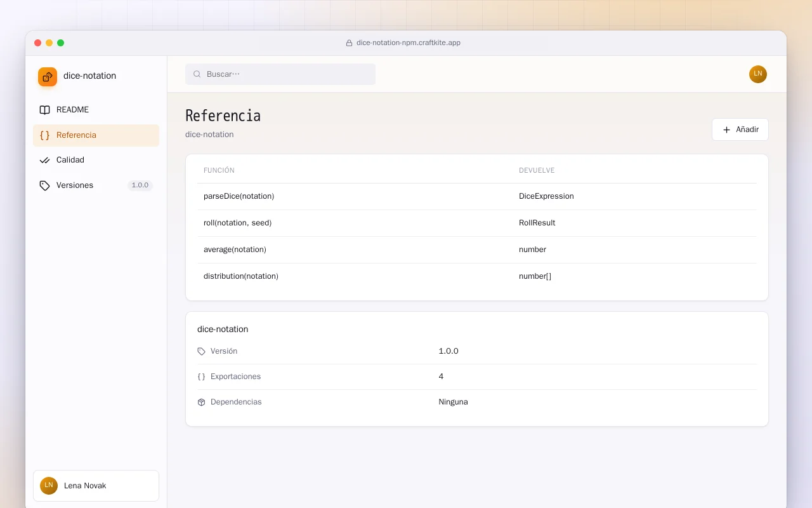Image resolution: width=812 pixels, height=508 pixels.
Task: Select the parseDice(notation) row
Action: tap(477, 196)
